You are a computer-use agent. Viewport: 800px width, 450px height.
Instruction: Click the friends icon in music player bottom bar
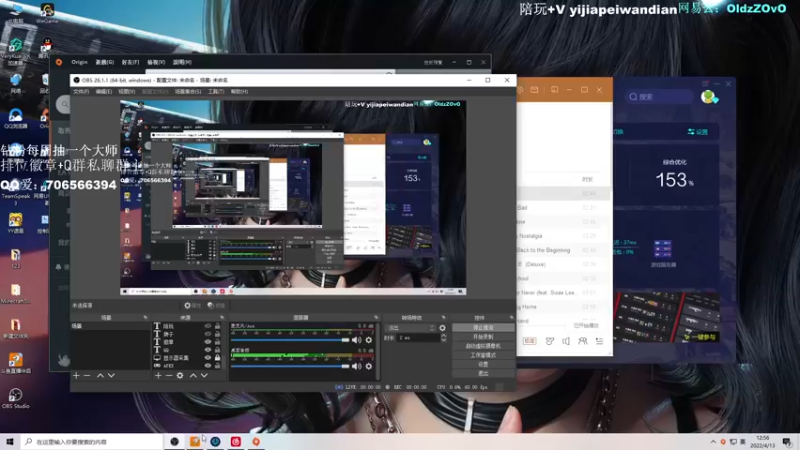click(x=583, y=341)
